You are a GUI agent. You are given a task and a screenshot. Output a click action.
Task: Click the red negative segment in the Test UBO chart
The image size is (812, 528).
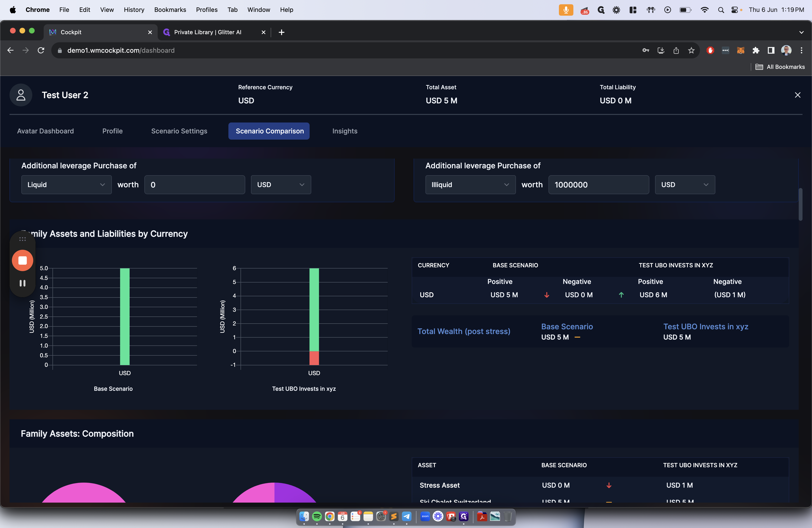tap(314, 358)
